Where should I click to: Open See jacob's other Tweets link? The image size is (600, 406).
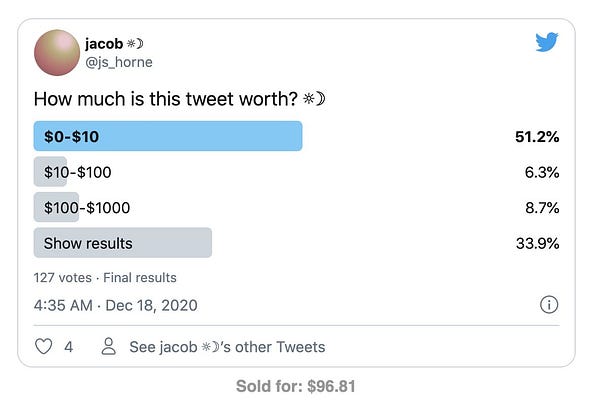[x=227, y=347]
